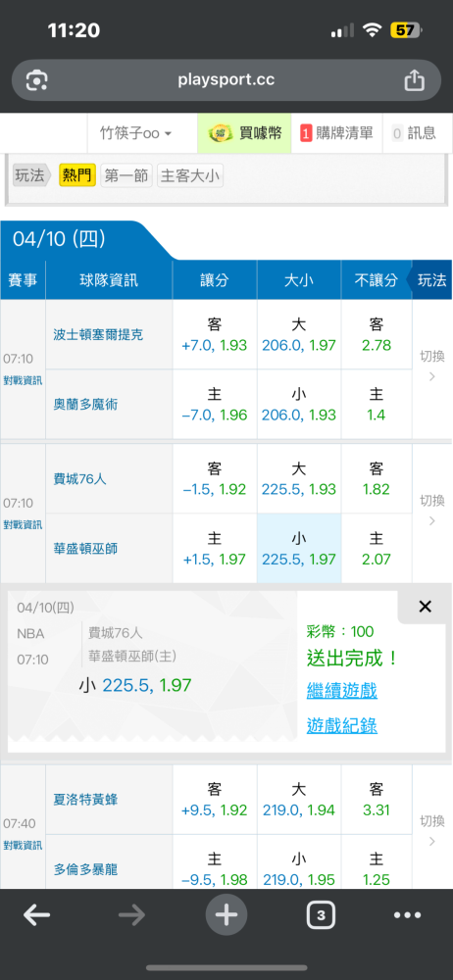Tap the share icon in address bar

coord(414,80)
